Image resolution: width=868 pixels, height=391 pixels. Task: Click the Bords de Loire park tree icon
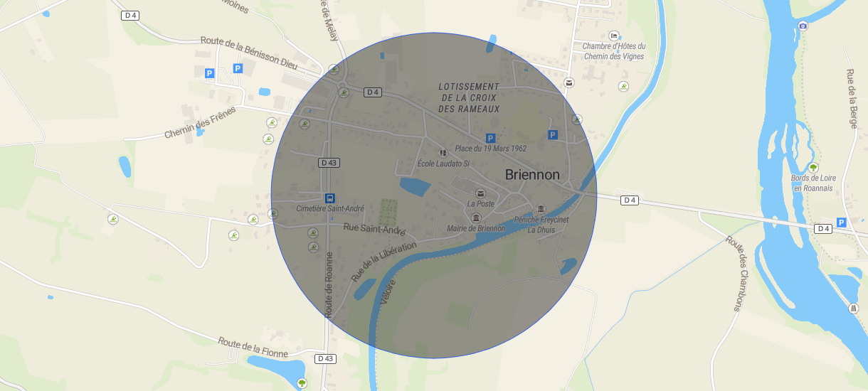pos(813,167)
